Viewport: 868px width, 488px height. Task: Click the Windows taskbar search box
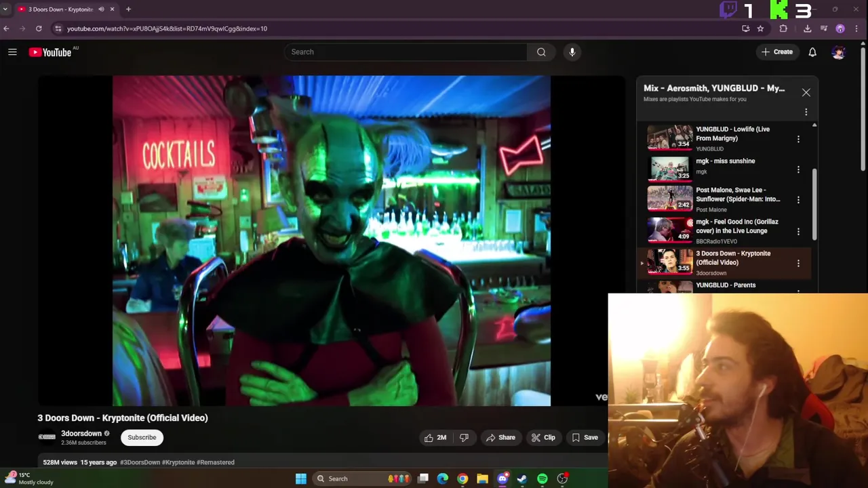[x=363, y=479]
